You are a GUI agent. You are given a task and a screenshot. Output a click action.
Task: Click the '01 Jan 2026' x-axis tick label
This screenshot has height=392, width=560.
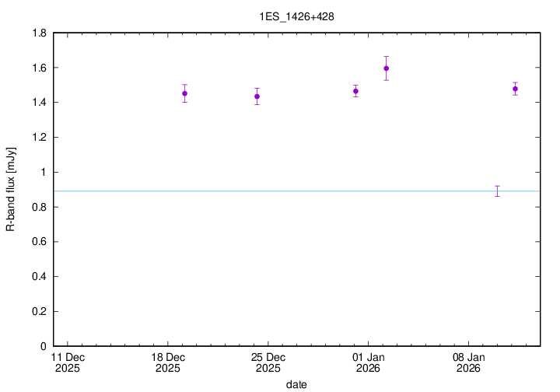368,362
